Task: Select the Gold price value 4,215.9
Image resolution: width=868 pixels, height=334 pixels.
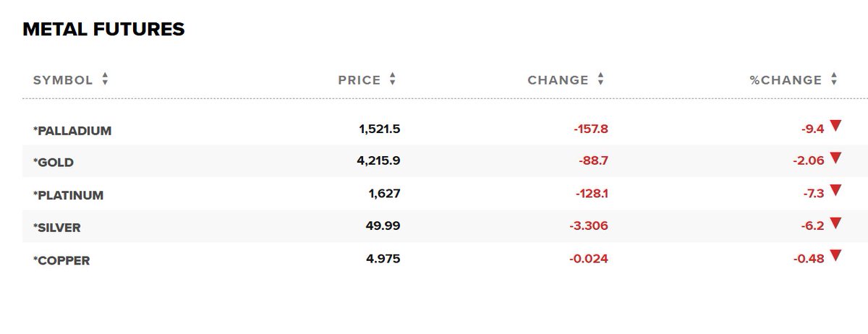Action: 378,160
